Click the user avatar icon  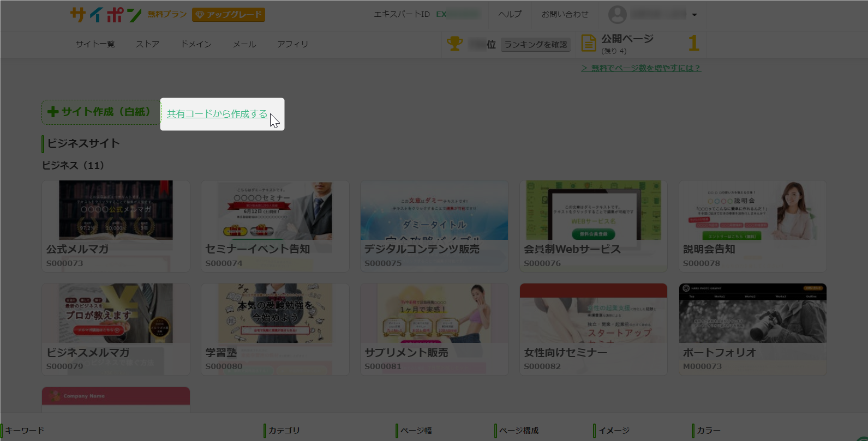(x=618, y=15)
